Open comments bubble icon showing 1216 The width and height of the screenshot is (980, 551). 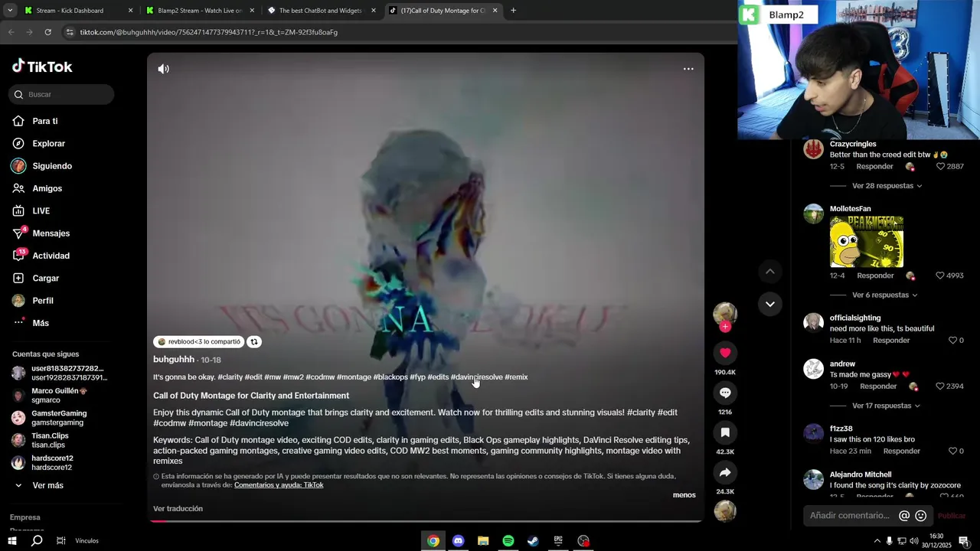725,393
